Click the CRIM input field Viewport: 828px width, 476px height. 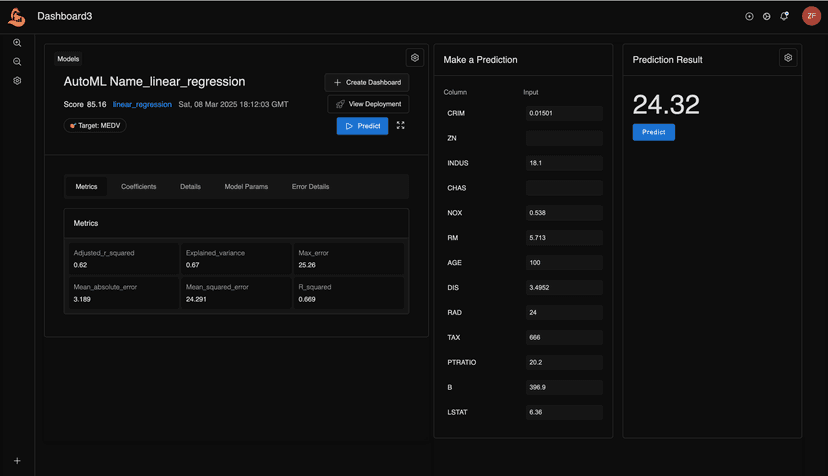click(x=564, y=113)
